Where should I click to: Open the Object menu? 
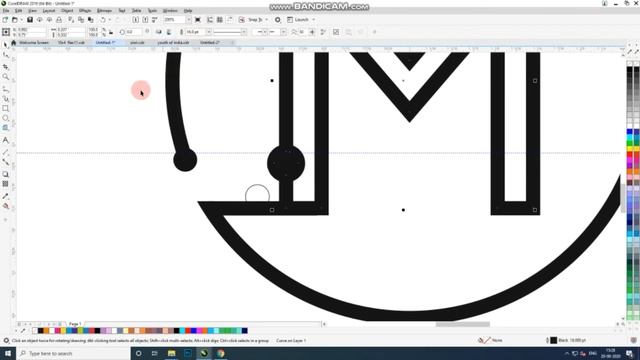pyautogui.click(x=67, y=11)
